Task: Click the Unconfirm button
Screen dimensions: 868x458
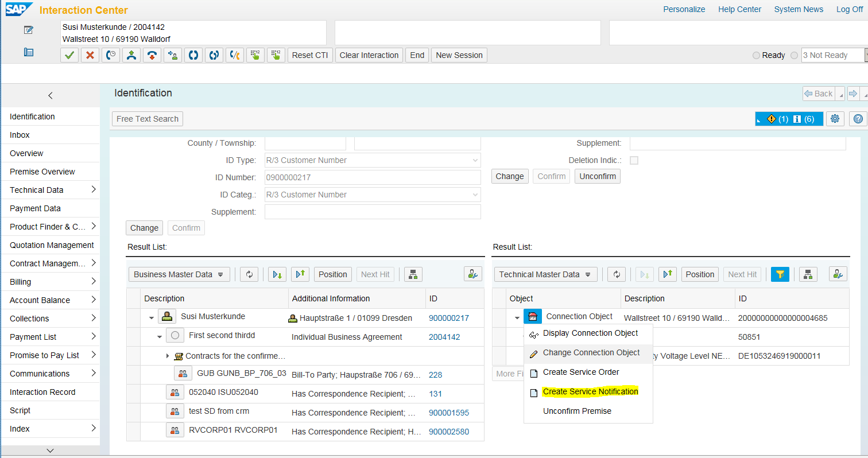Action: click(x=598, y=176)
